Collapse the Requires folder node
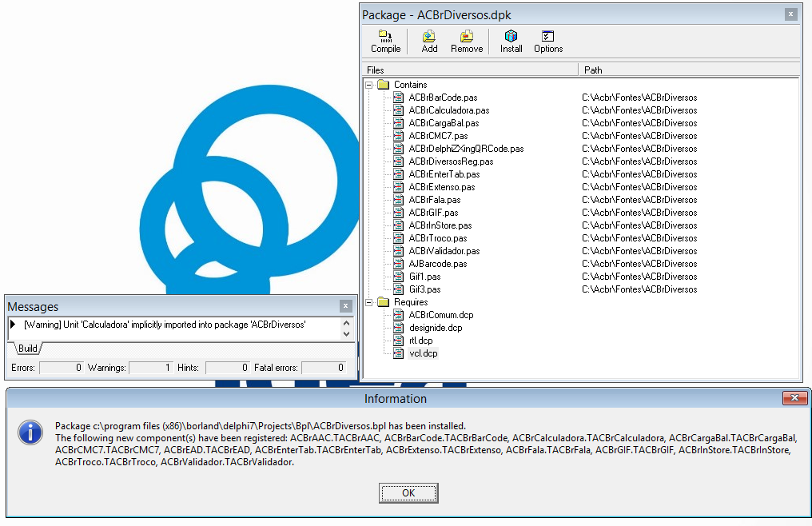Viewport: 812px width, 526px height. click(x=369, y=302)
